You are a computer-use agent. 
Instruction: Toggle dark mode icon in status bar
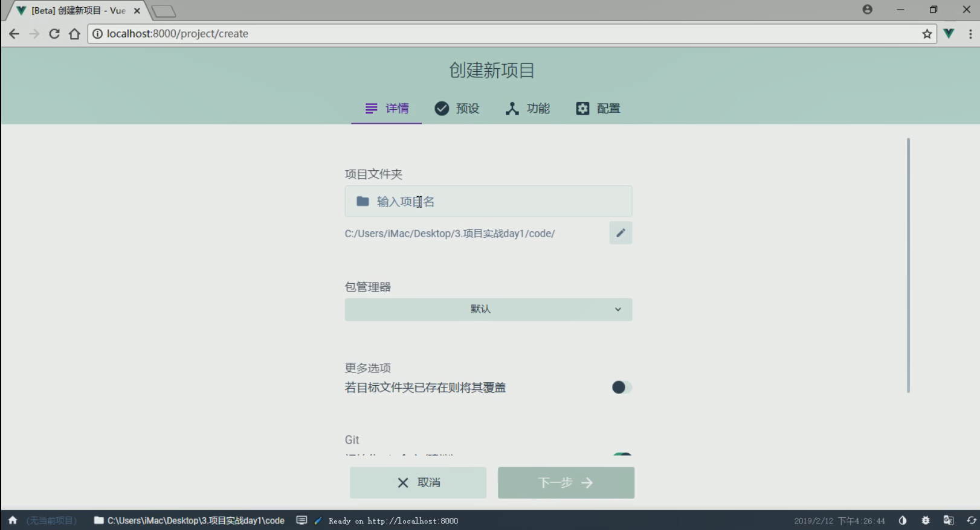903,520
